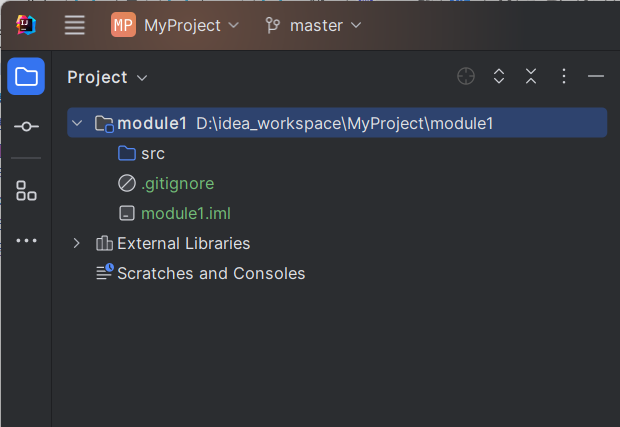The width and height of the screenshot is (620, 427).
Task: Select Scratches and Consoles item
Action: coord(210,273)
